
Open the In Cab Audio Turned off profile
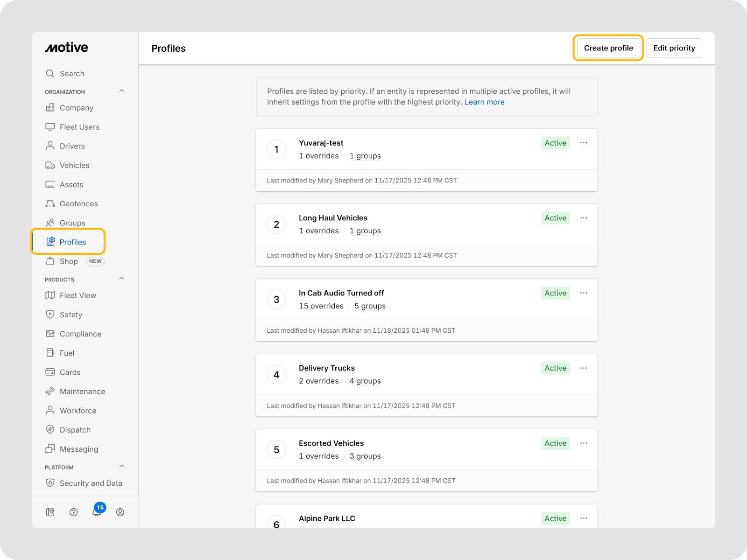pos(341,293)
